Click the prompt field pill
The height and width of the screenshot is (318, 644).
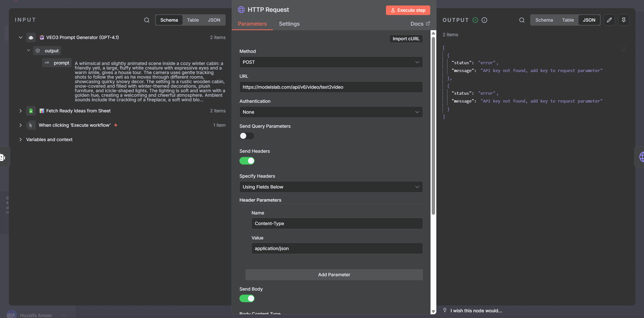point(57,63)
